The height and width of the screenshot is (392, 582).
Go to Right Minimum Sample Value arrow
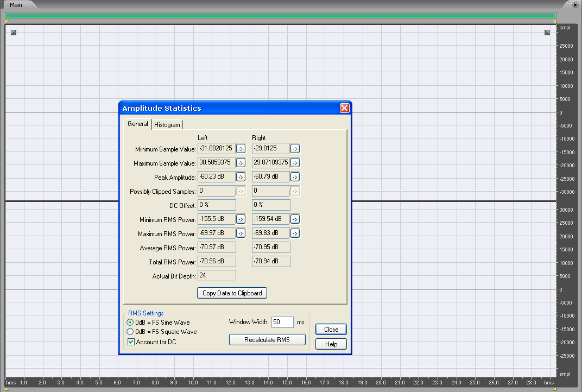(x=295, y=149)
